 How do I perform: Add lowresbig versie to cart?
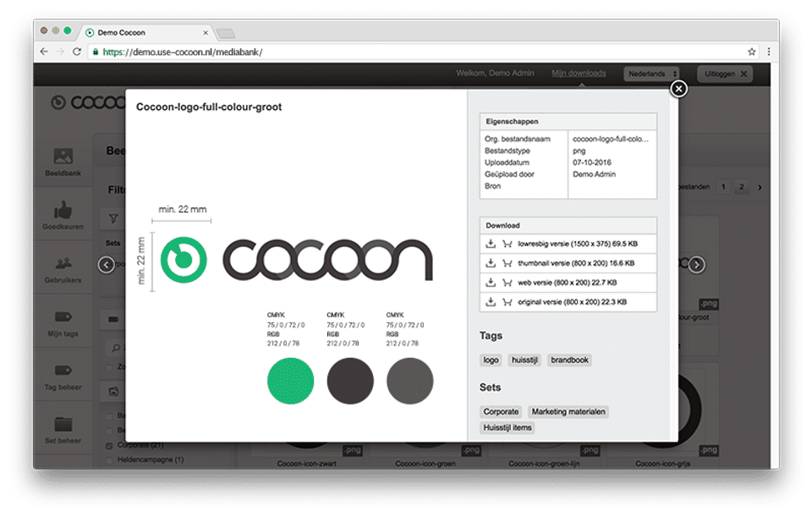tap(507, 244)
